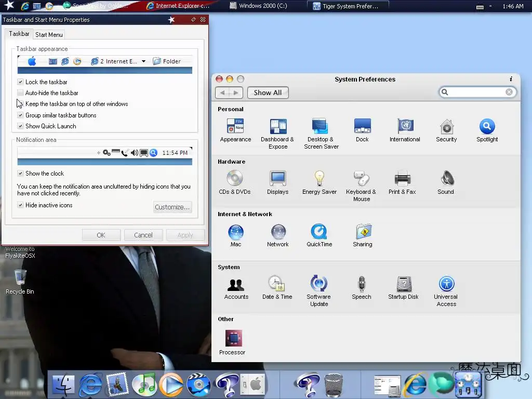Click the clock in the system tray
Viewport: 532px width, 399px height.
tap(513, 6)
